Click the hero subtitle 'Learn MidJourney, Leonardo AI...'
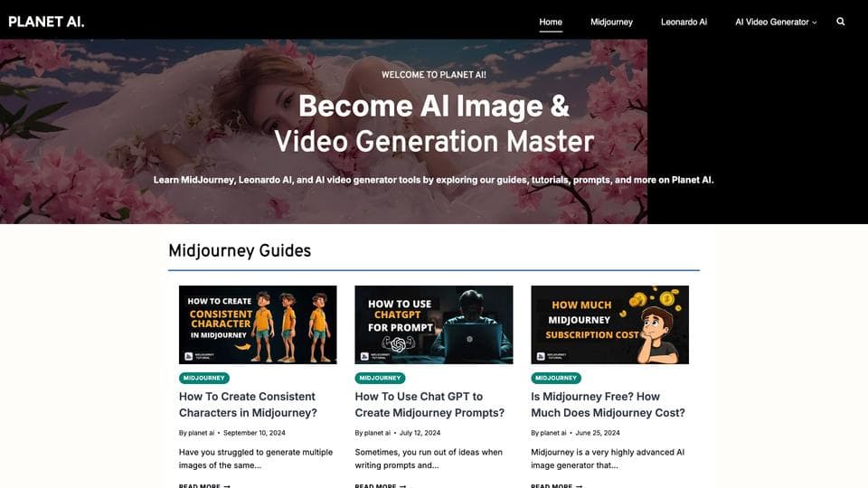Image resolution: width=868 pixels, height=488 pixels. click(x=433, y=180)
